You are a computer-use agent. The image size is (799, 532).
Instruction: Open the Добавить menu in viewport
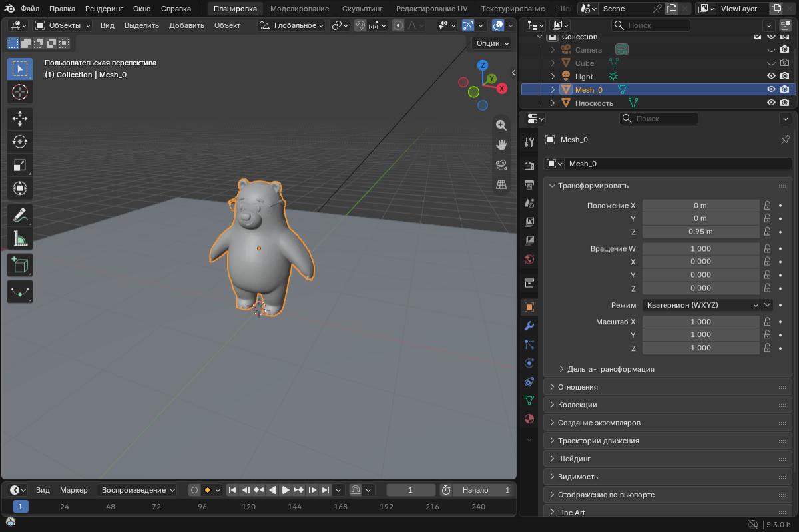(x=187, y=25)
